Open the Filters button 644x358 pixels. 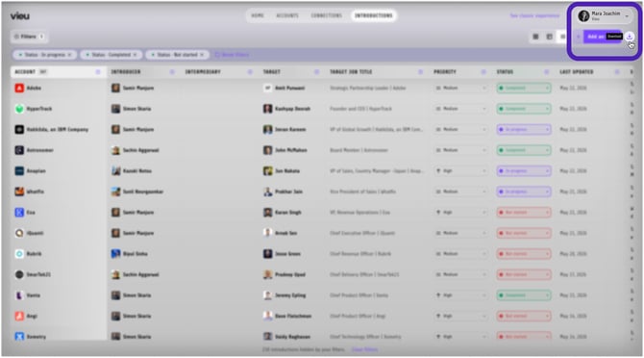coord(29,37)
